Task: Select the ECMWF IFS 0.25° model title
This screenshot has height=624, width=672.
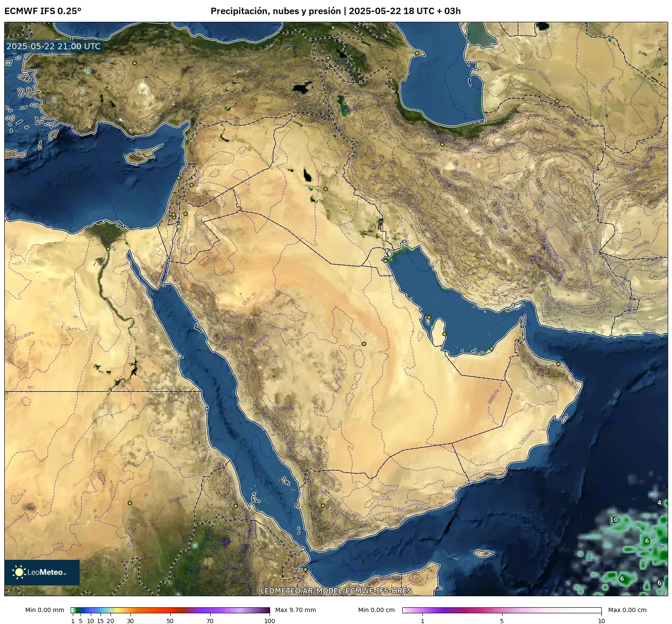Action: (43, 11)
